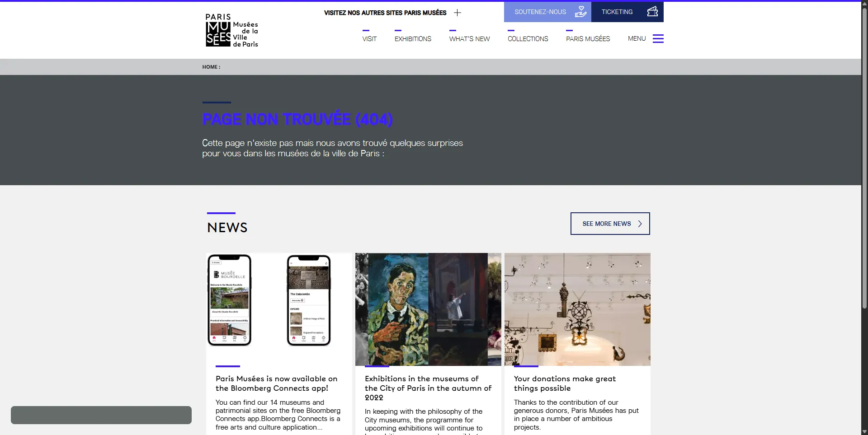Click the hamburger menu icon
The height and width of the screenshot is (435, 868).
658,39
